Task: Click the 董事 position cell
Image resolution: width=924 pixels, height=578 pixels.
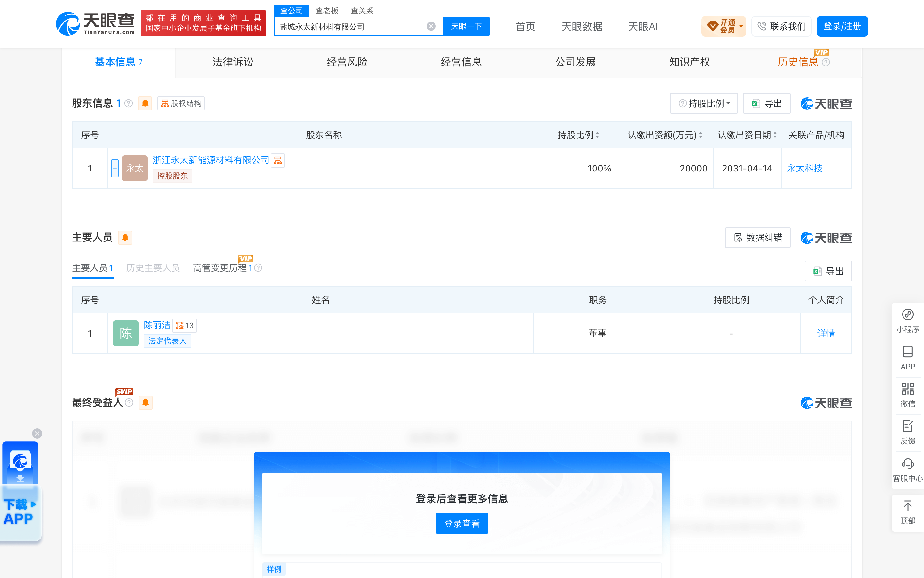Action: pyautogui.click(x=597, y=333)
